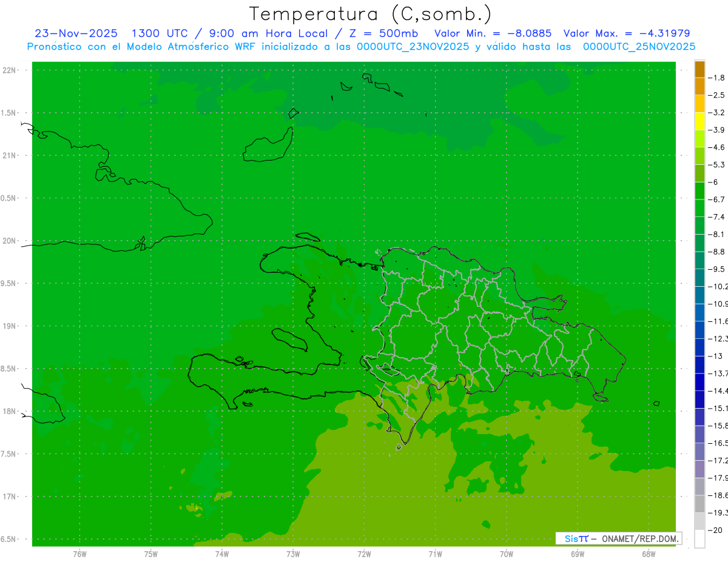728x562 pixels.
Task: Click the '1300 UTC' time text
Action: click(159, 33)
